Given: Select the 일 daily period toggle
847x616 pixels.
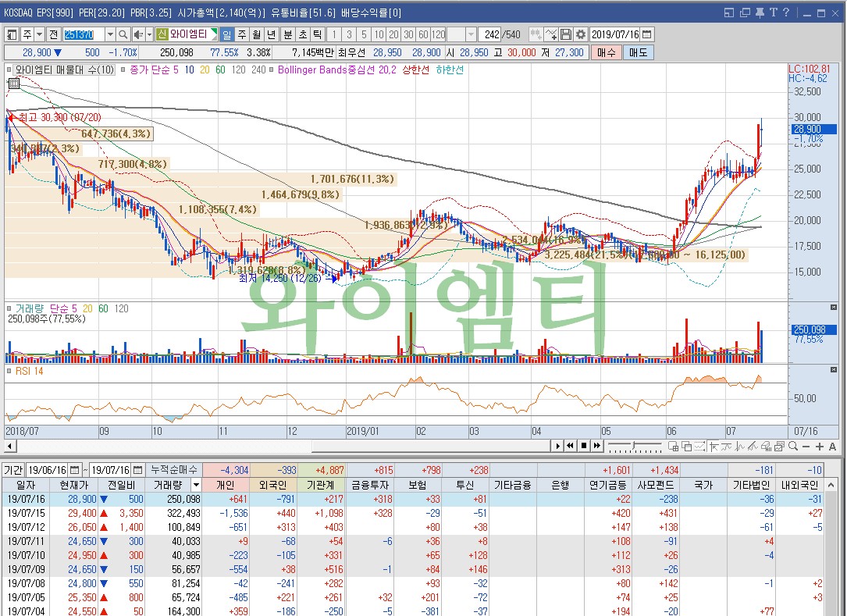Looking at the screenshot, I should point(227,34).
